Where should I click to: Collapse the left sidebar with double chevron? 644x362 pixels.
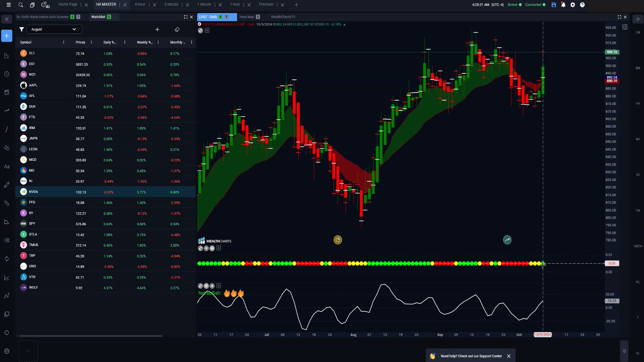pyautogui.click(x=7, y=19)
